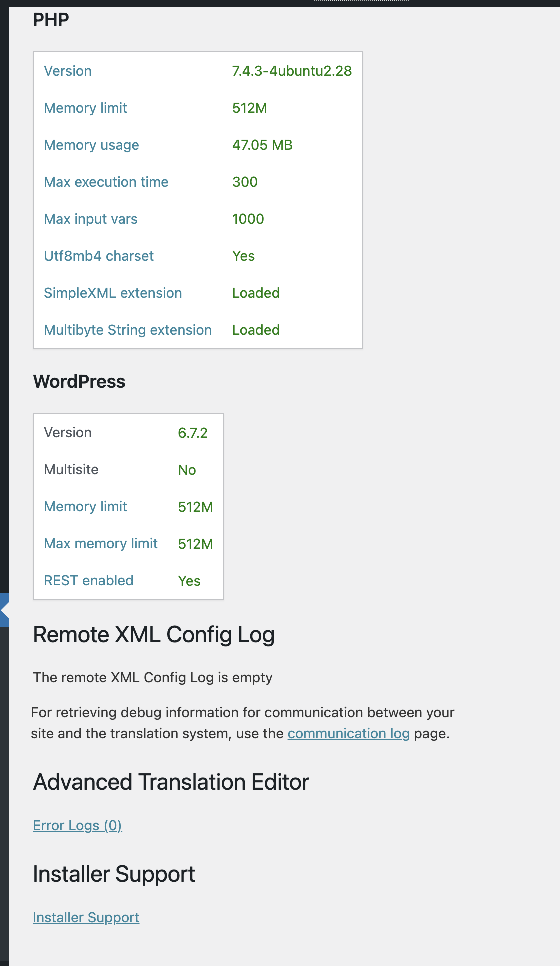Image resolution: width=560 pixels, height=966 pixels.
Task: Click REST enabled label
Action: 88,580
